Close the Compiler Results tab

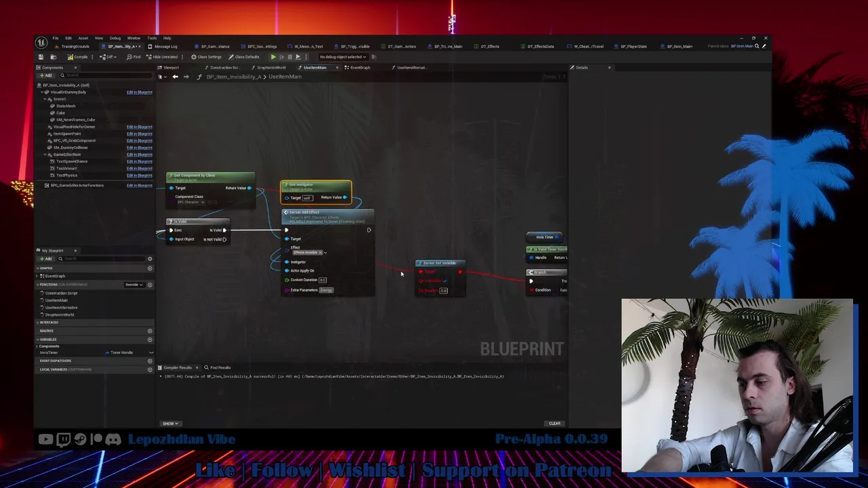pos(197,367)
